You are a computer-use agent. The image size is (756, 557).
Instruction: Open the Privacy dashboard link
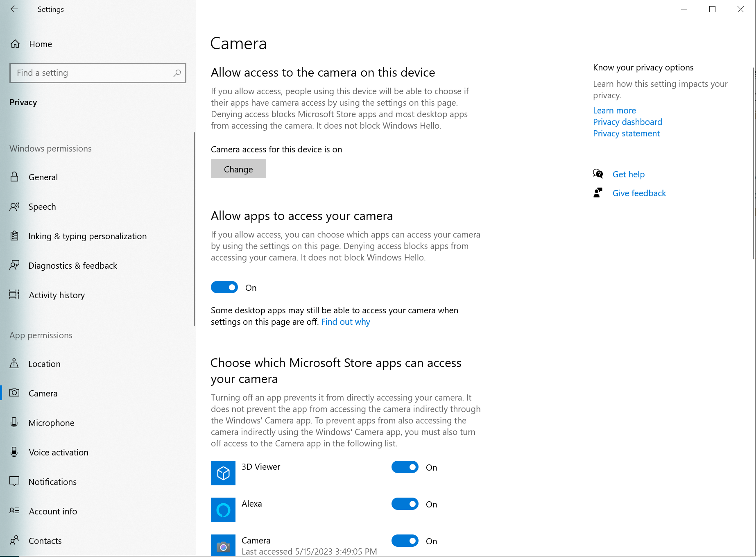pyautogui.click(x=627, y=122)
